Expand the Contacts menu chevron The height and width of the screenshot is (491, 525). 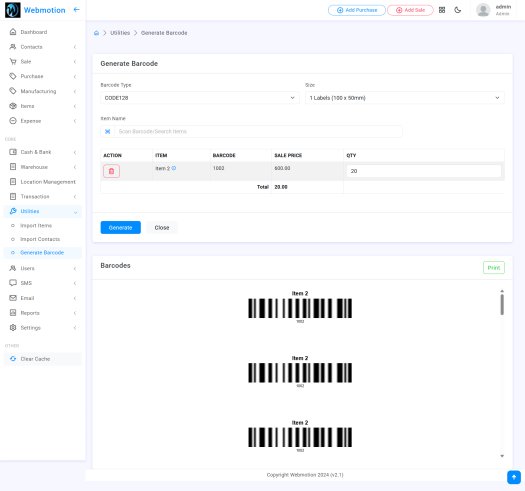point(75,47)
